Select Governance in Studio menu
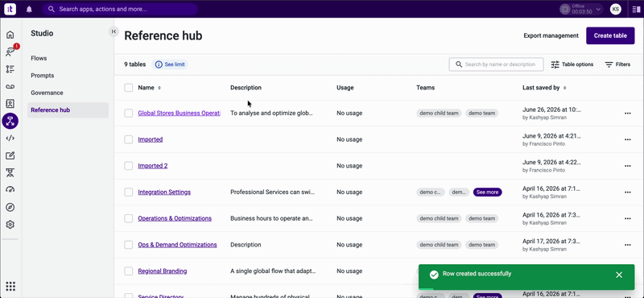The image size is (644, 298). click(47, 93)
